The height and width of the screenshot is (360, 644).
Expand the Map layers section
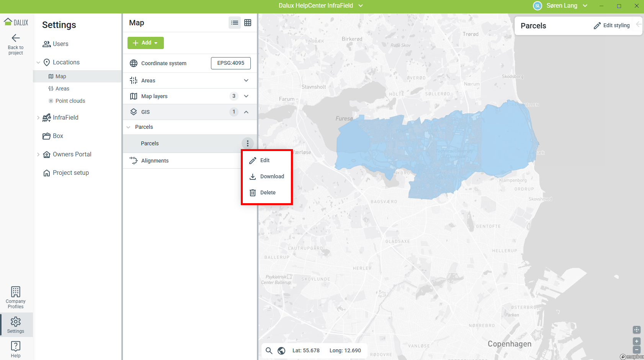(246, 96)
